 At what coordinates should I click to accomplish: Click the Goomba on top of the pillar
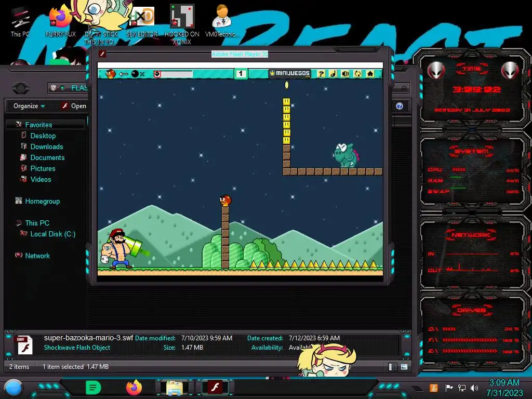[x=225, y=201]
